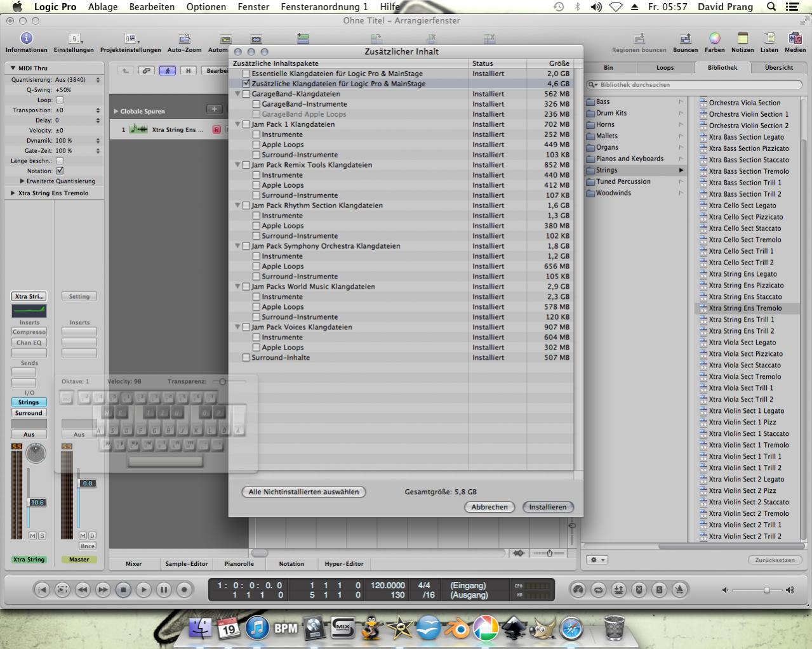Toggle the Catch playhead button

(x=168, y=70)
